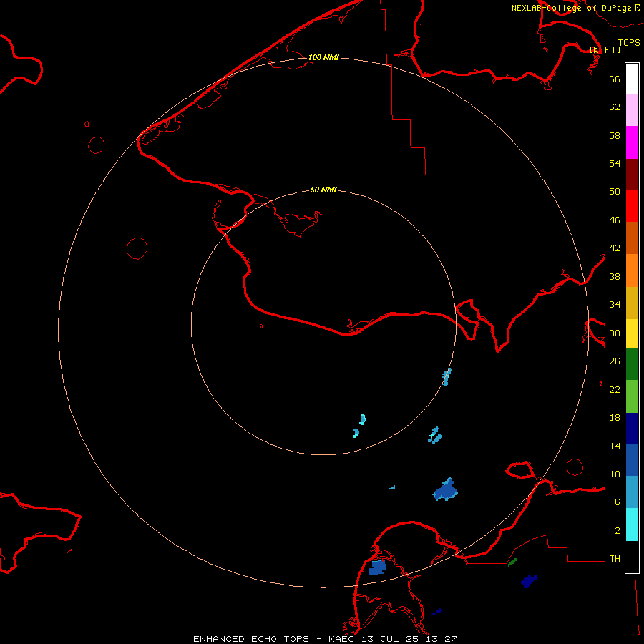Click the 46 legend value label
Screen dimensions: 644x644
pos(615,220)
